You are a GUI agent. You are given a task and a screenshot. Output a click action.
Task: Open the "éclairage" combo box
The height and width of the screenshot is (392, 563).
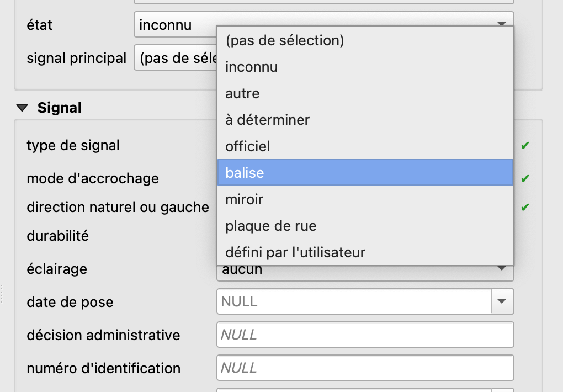pyautogui.click(x=502, y=269)
